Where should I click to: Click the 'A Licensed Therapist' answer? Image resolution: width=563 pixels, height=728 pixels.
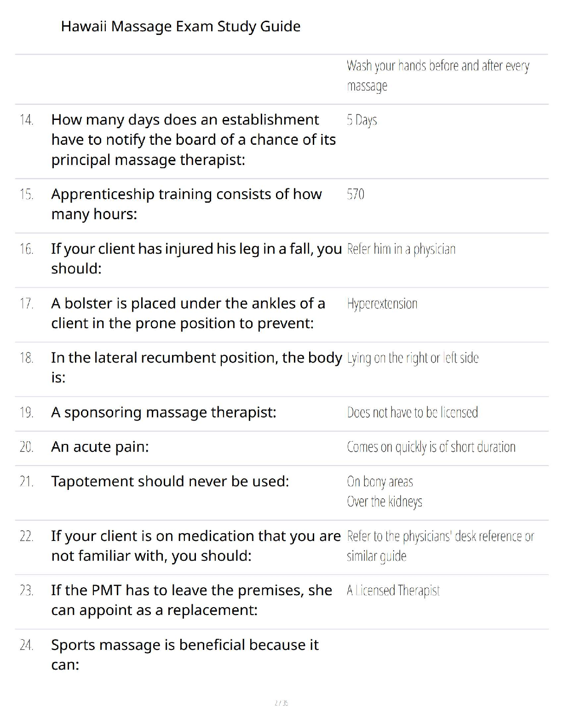[x=393, y=590]
